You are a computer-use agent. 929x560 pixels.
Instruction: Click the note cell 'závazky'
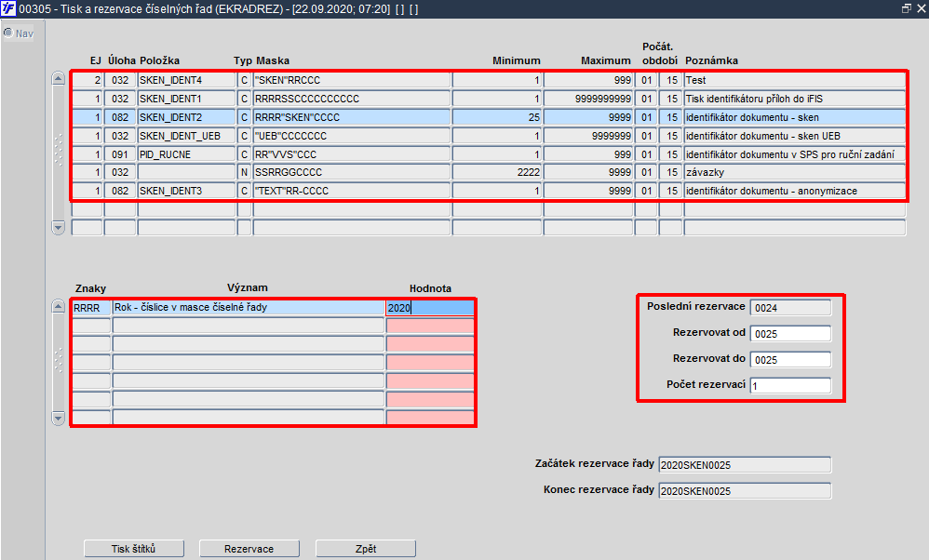pos(795,172)
